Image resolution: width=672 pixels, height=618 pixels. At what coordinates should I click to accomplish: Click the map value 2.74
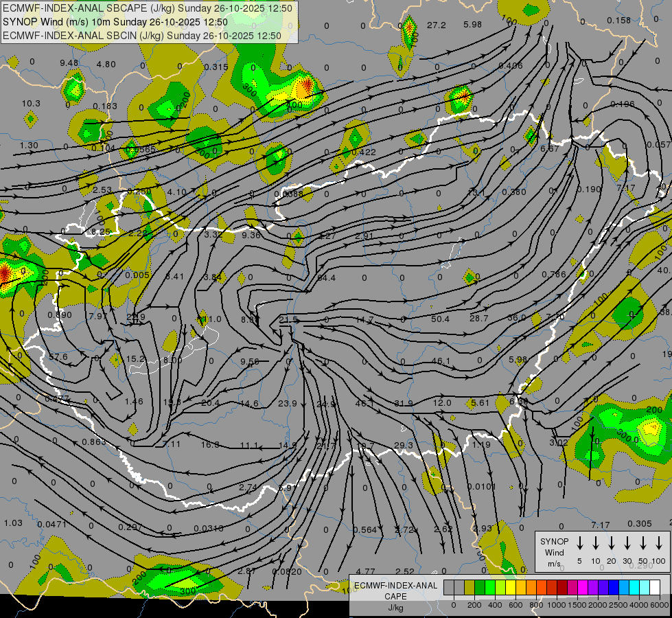[x=248, y=488]
